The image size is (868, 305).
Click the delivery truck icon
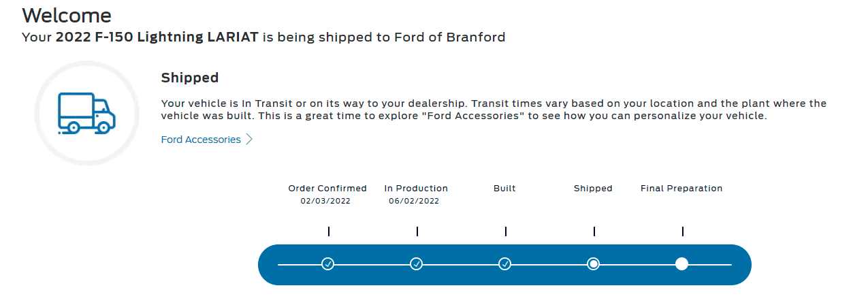[x=86, y=113]
